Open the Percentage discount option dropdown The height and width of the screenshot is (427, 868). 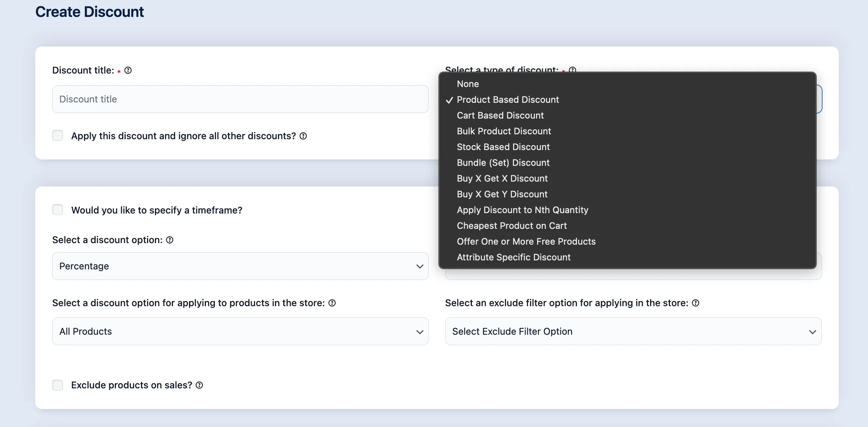[240, 266]
